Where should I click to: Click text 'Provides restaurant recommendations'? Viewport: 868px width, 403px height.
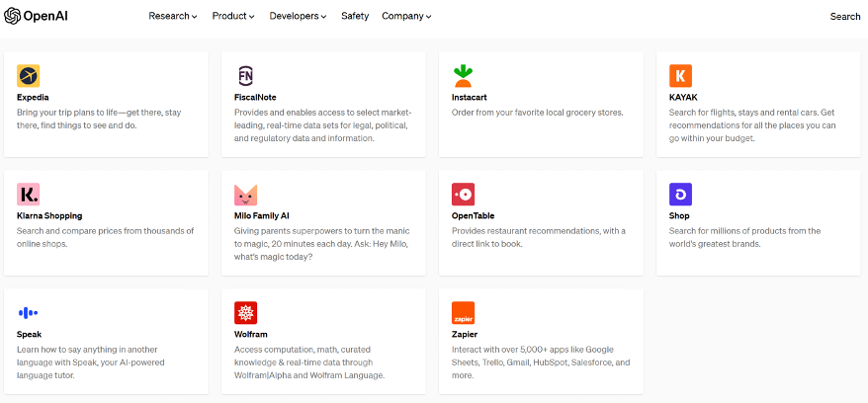point(524,230)
